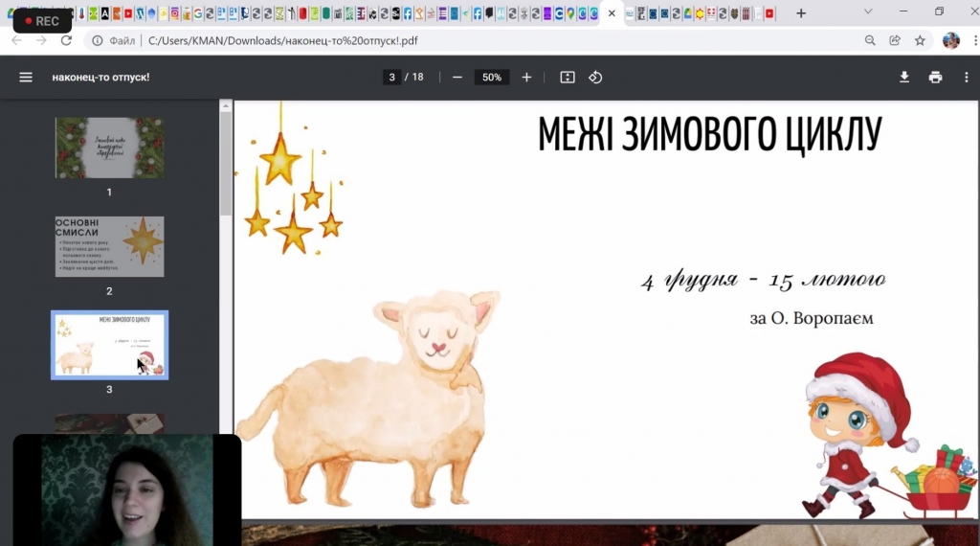Bookmark this page with the star icon
The image size is (980, 546).
[x=920, y=41]
